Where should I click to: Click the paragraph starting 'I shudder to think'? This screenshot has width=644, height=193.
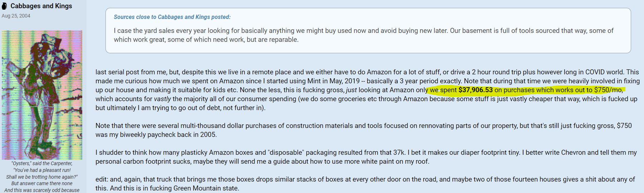[x=366, y=157]
